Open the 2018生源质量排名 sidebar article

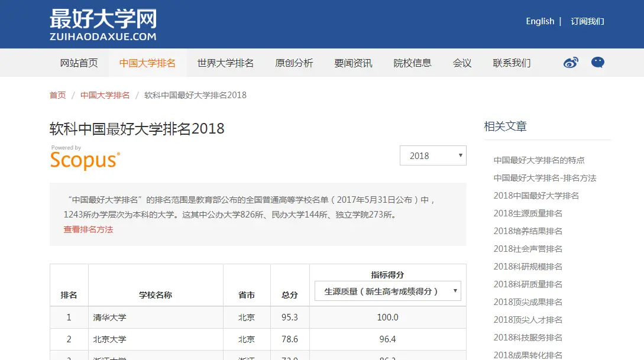tap(526, 213)
